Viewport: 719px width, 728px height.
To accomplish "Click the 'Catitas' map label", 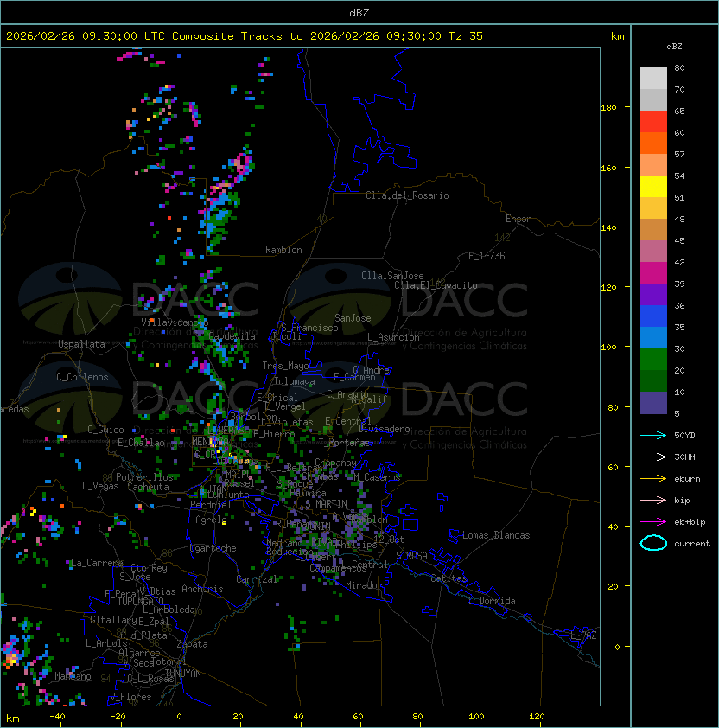I will (449, 578).
